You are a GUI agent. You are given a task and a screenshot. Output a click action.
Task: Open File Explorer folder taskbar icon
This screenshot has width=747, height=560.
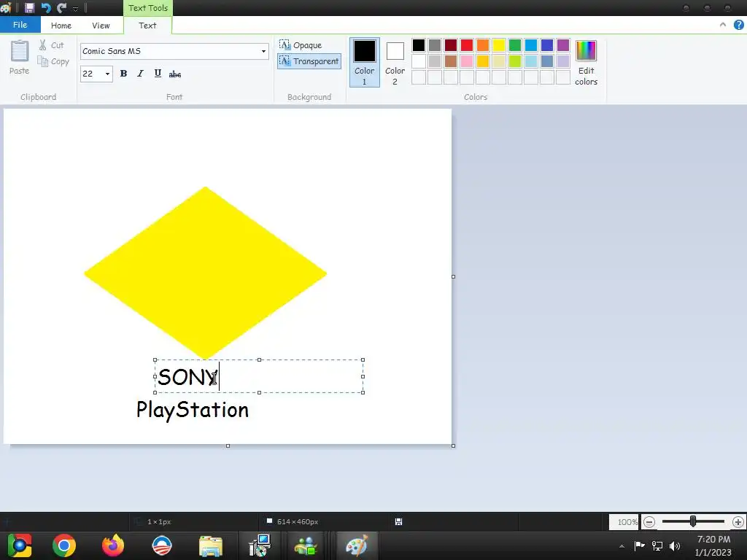211,545
